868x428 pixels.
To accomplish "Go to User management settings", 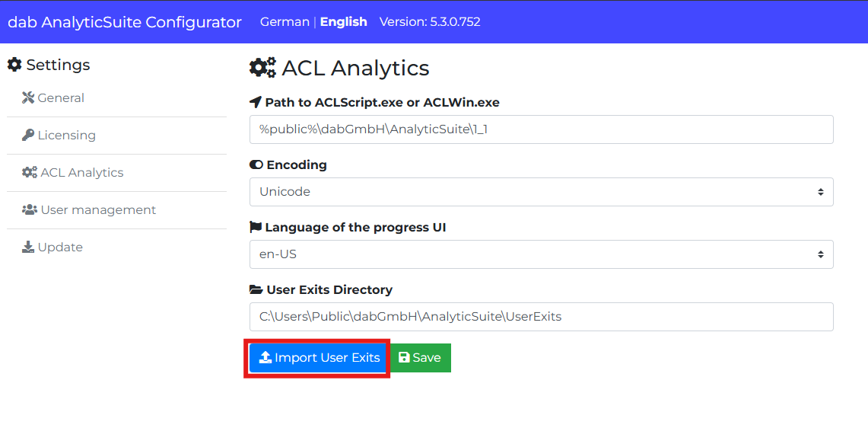I will [x=97, y=209].
